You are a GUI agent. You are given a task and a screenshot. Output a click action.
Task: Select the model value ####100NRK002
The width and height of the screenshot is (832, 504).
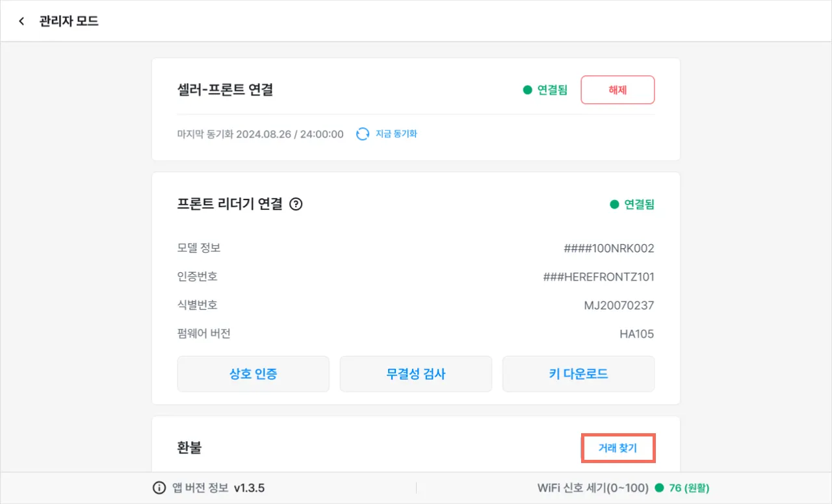tap(609, 248)
